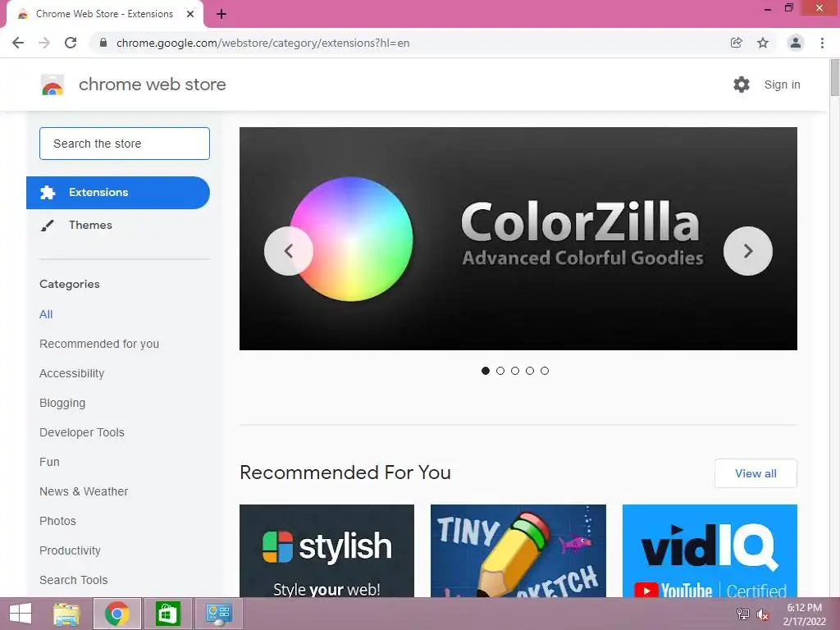Select the All category
This screenshot has height=630, width=840.
(x=46, y=314)
